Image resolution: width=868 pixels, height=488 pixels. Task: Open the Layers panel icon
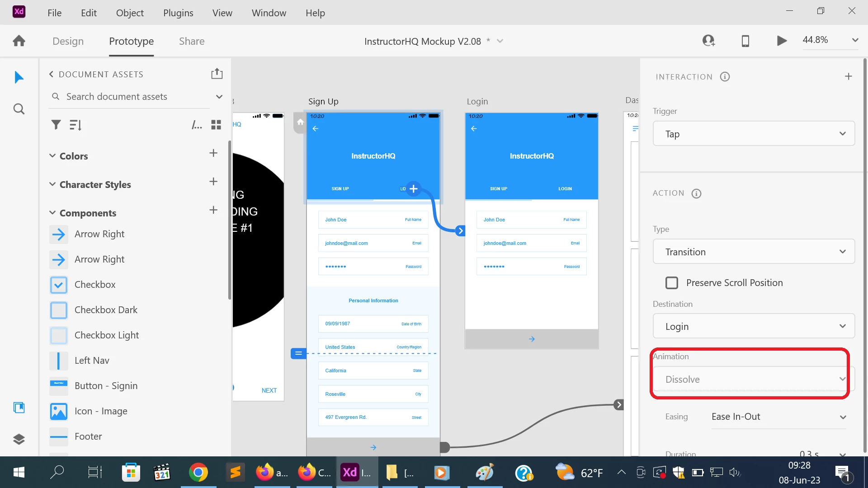tap(19, 439)
